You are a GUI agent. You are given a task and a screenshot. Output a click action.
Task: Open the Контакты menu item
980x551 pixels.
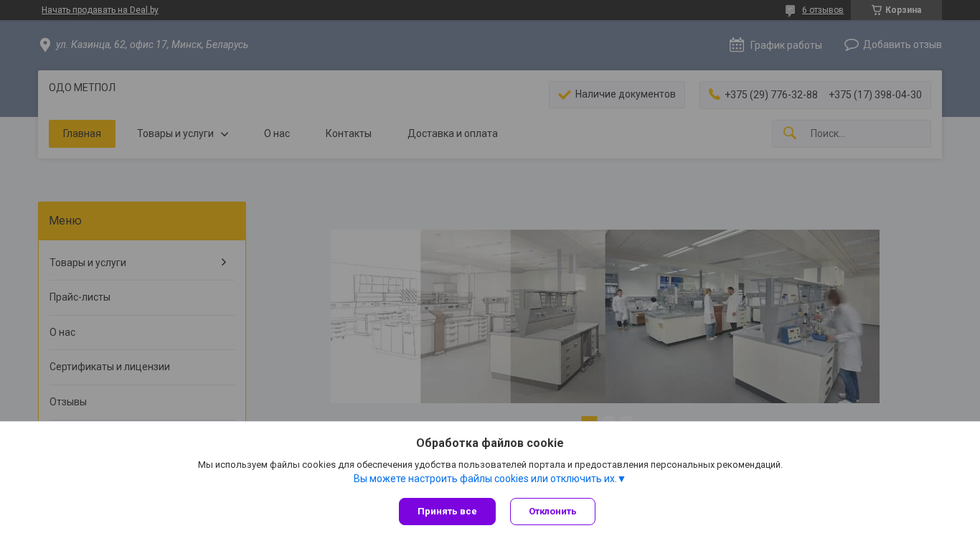click(348, 133)
